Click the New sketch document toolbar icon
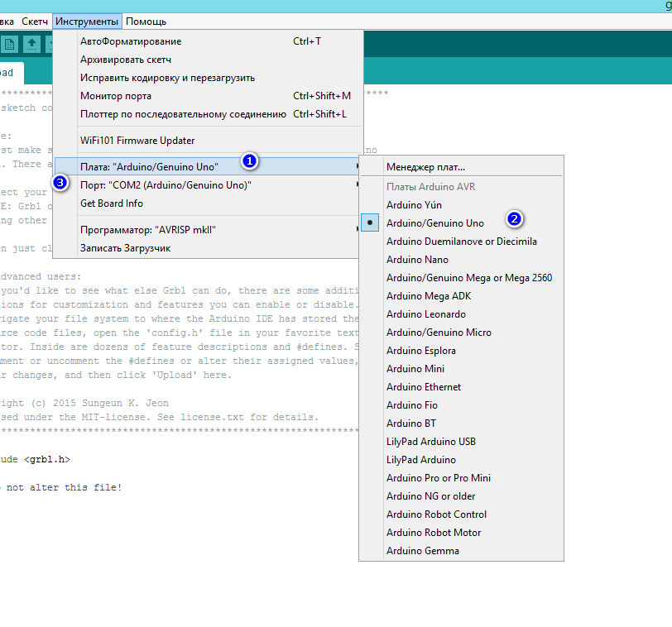Screen dimensions: 672x627 point(9,44)
